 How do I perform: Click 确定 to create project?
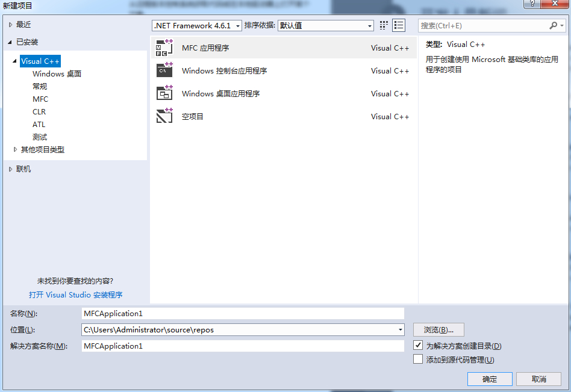click(x=490, y=379)
